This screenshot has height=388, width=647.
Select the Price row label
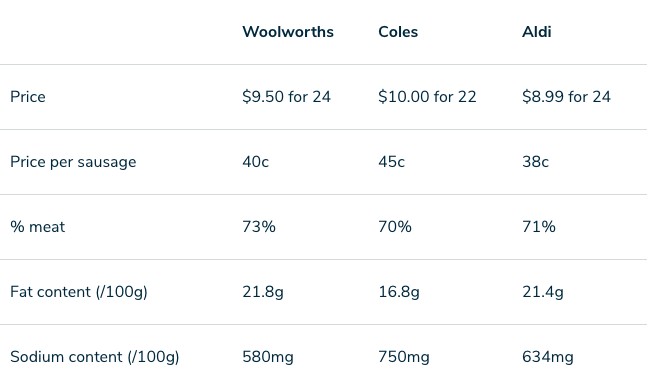tap(28, 97)
